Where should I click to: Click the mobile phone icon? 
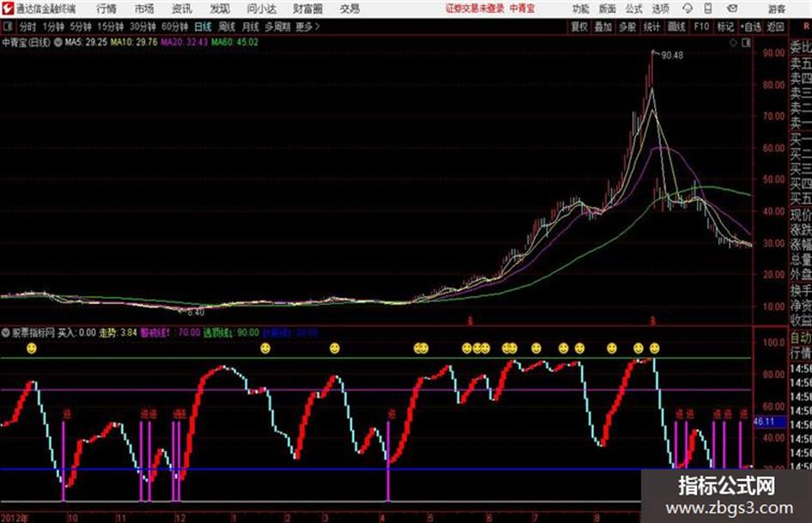click(708, 9)
